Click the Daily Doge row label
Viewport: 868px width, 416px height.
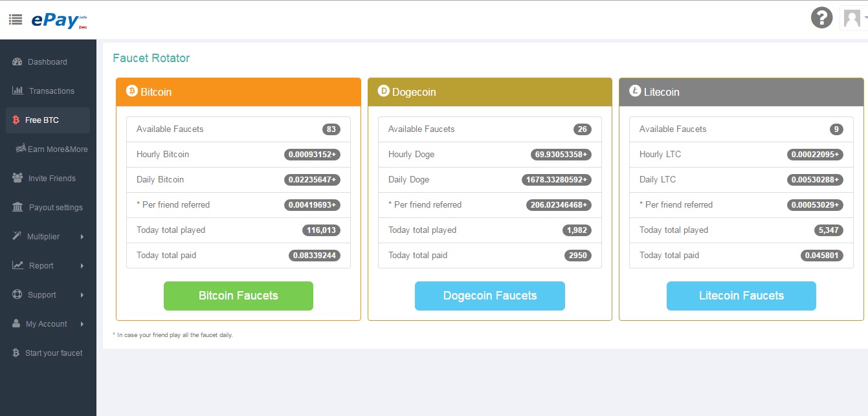click(408, 180)
